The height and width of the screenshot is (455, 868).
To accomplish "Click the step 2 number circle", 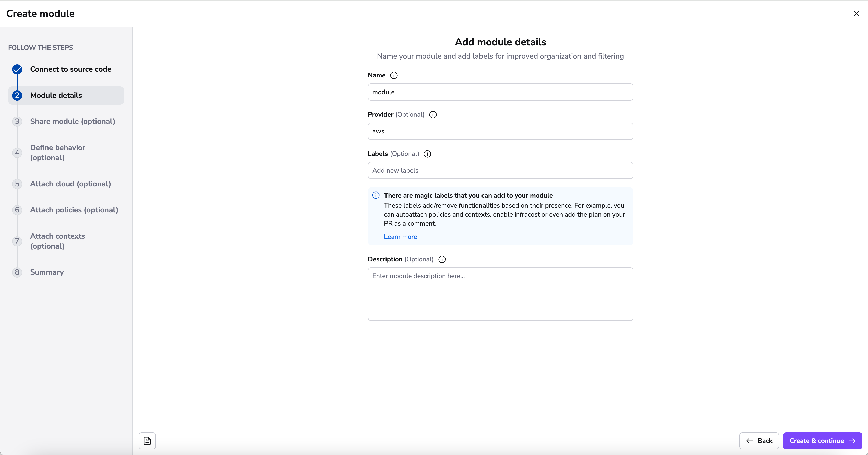I will [17, 95].
